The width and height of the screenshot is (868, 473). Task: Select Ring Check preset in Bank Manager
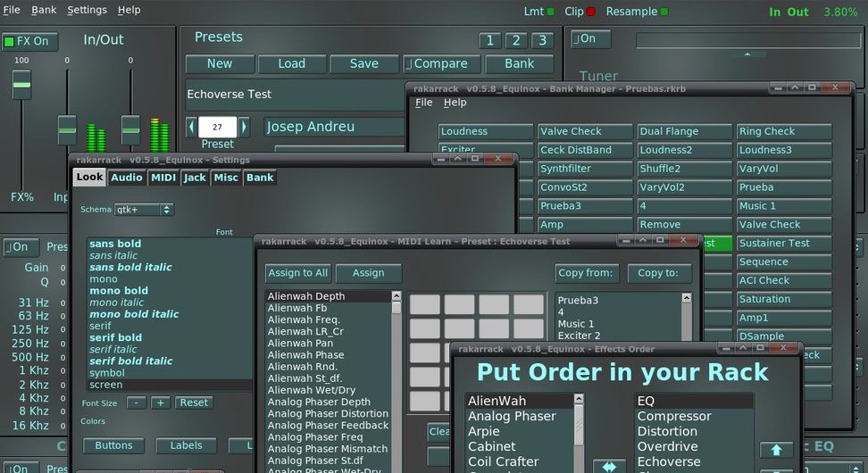(x=784, y=132)
